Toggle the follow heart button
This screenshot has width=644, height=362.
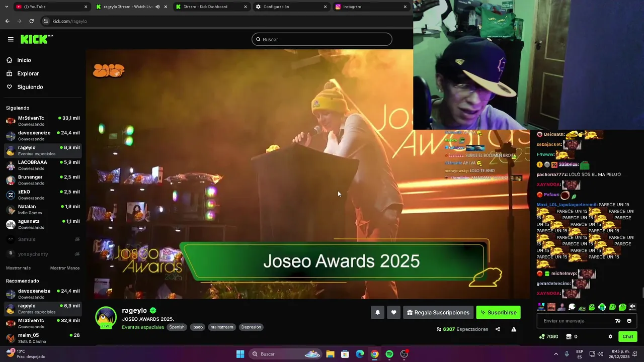(393, 312)
